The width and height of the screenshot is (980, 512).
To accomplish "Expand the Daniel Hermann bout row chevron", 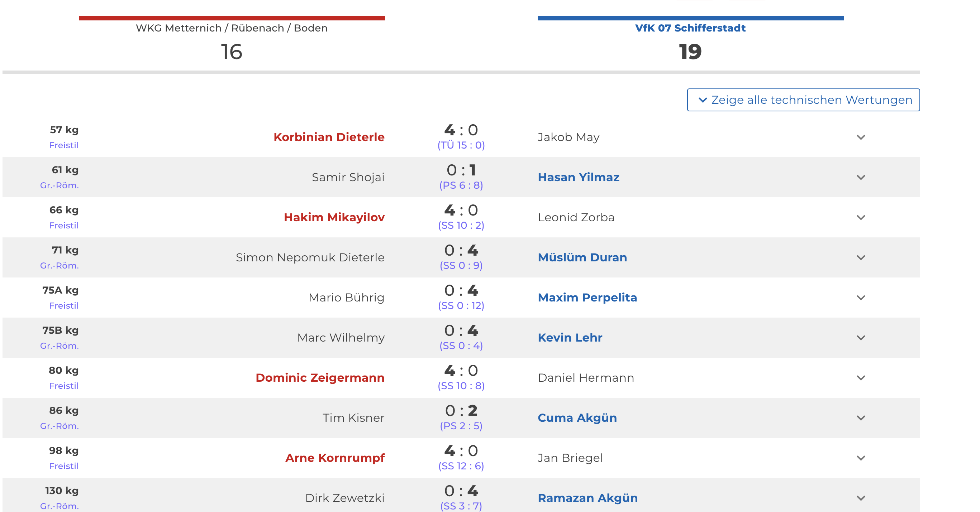I will click(x=861, y=378).
